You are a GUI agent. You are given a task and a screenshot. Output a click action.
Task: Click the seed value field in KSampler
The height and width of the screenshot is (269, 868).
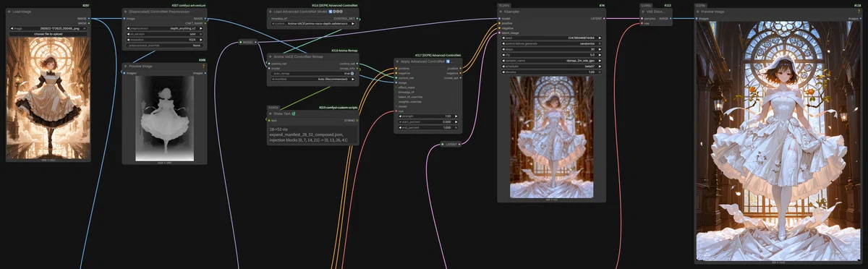[552, 38]
